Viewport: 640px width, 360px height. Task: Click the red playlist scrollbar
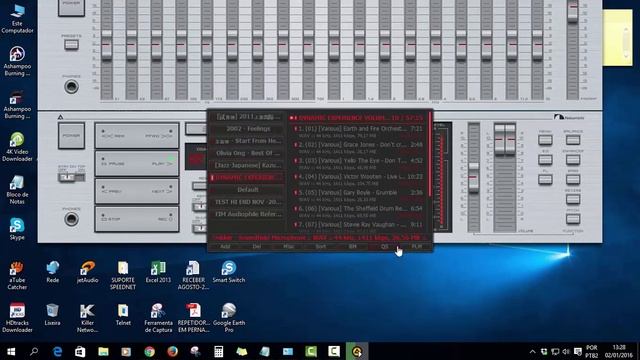[429, 153]
